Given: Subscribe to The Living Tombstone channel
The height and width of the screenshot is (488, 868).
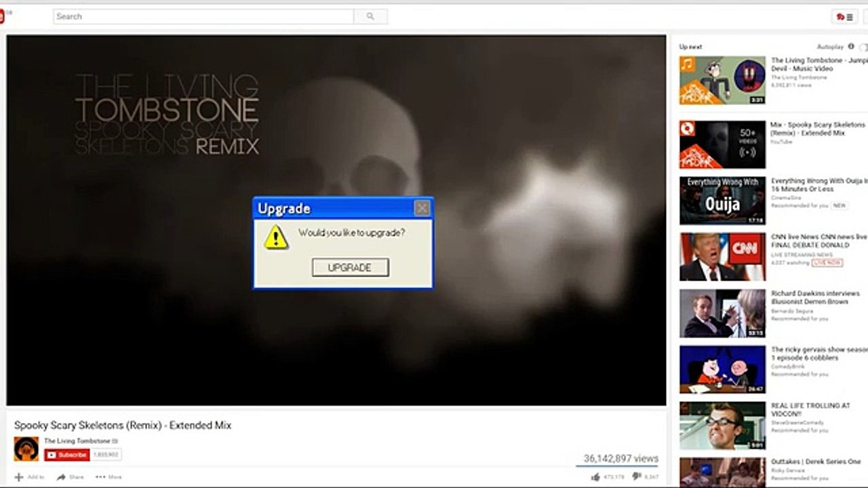Looking at the screenshot, I should [x=67, y=455].
